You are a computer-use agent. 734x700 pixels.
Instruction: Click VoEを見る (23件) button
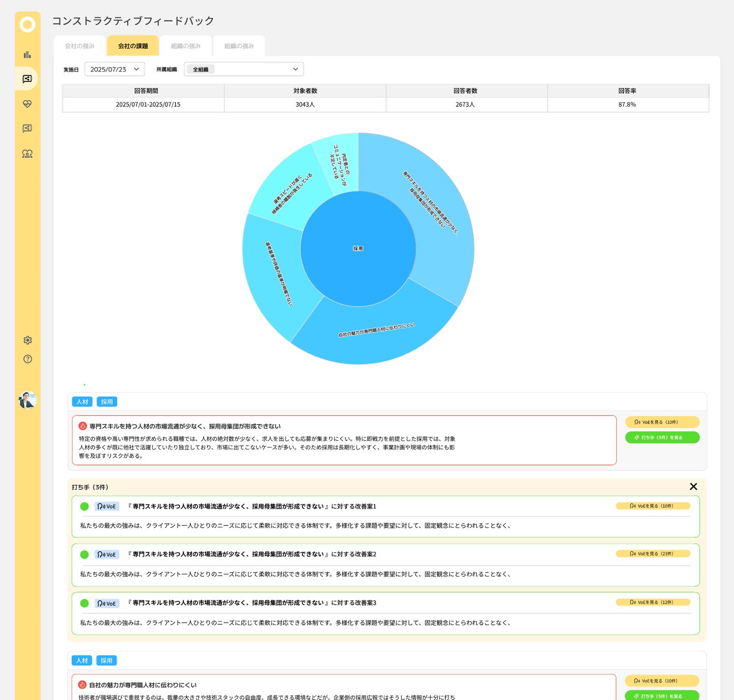point(653,554)
